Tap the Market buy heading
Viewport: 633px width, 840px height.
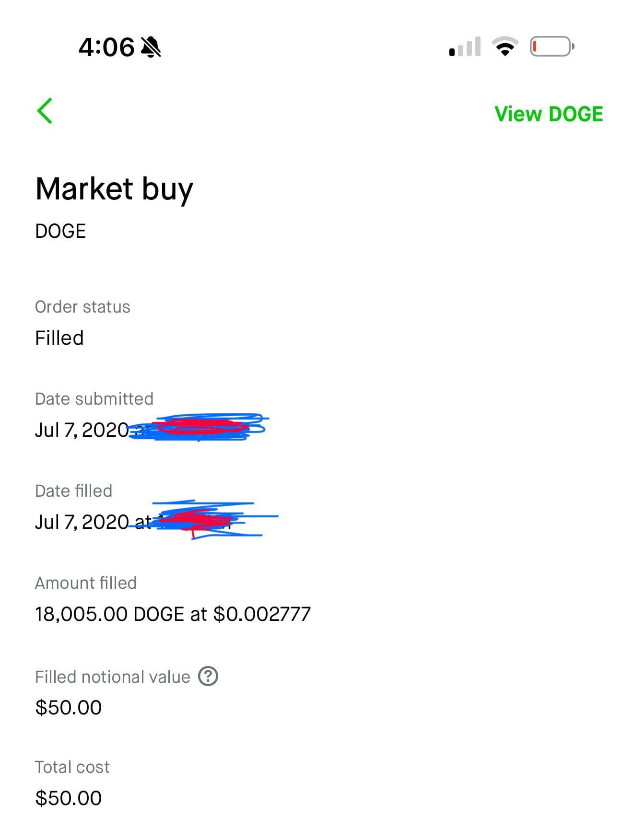click(x=114, y=189)
